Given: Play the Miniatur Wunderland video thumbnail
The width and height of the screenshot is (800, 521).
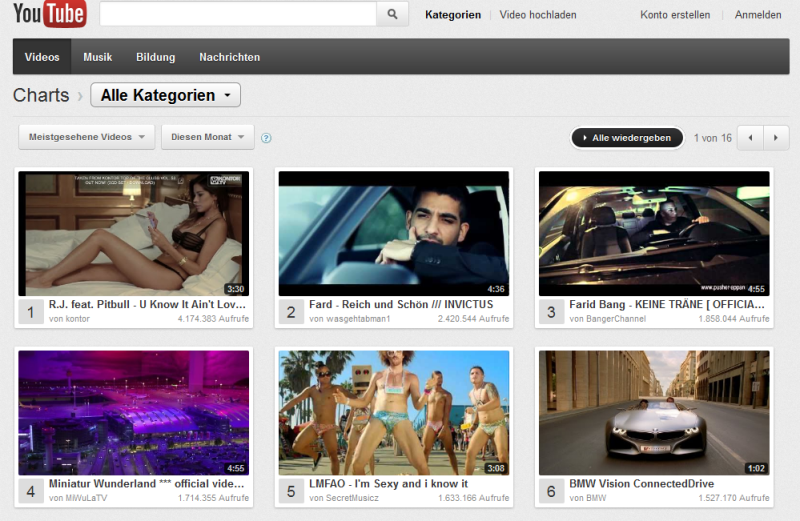Looking at the screenshot, I should coord(134,412).
